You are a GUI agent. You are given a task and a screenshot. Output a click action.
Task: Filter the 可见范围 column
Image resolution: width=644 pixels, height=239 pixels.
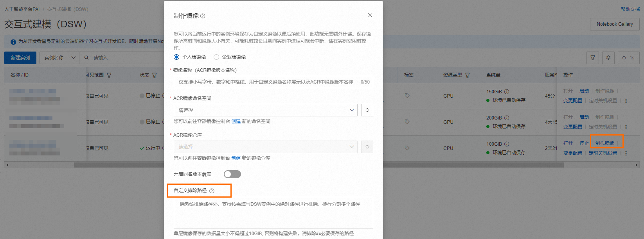[109, 75]
